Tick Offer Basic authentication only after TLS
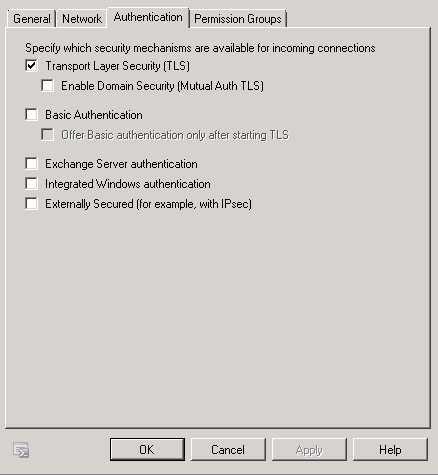This screenshot has height=475, width=438. [x=47, y=135]
